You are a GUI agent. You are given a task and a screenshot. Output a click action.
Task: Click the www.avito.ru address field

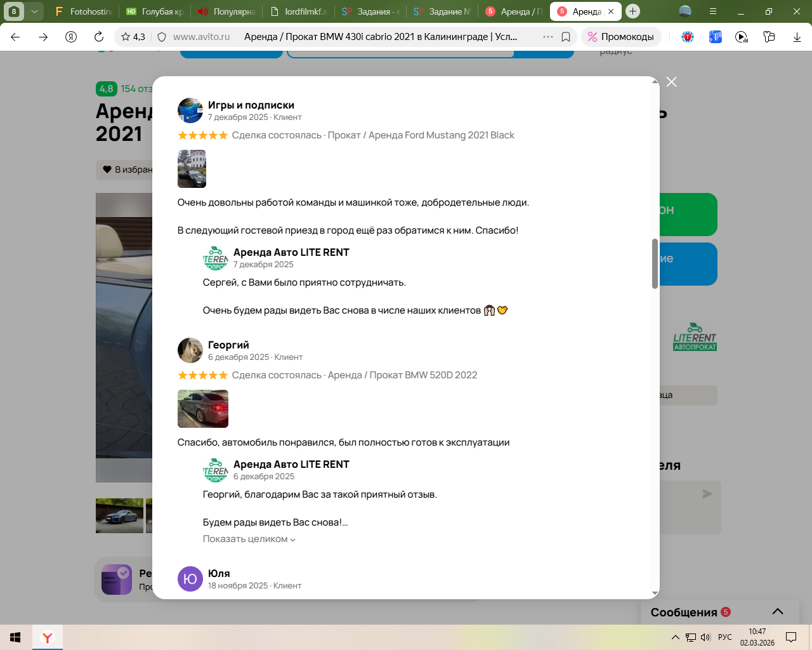pyautogui.click(x=201, y=37)
